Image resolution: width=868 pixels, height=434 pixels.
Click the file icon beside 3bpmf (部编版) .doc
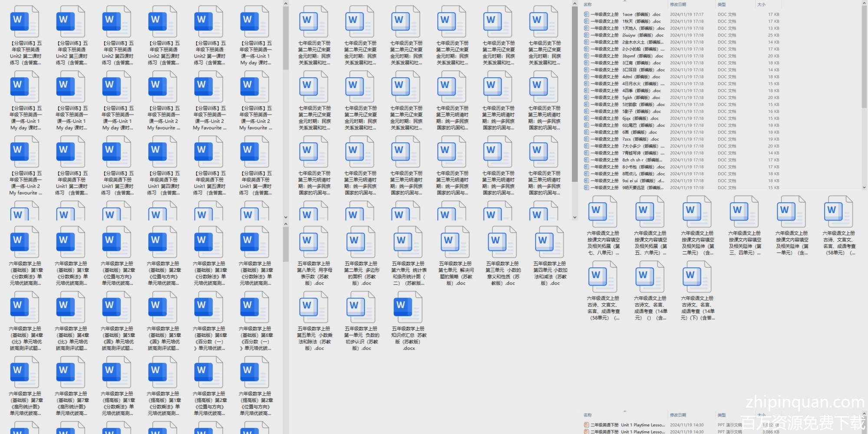(586, 56)
